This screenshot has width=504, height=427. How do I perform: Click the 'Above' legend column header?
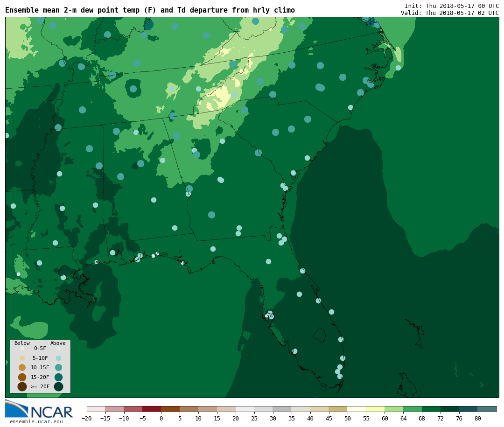(58, 343)
